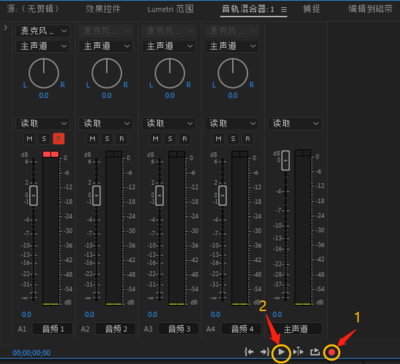Solo track Audio 3 with S button
Viewport: 400px width, 364px height.
170,139
